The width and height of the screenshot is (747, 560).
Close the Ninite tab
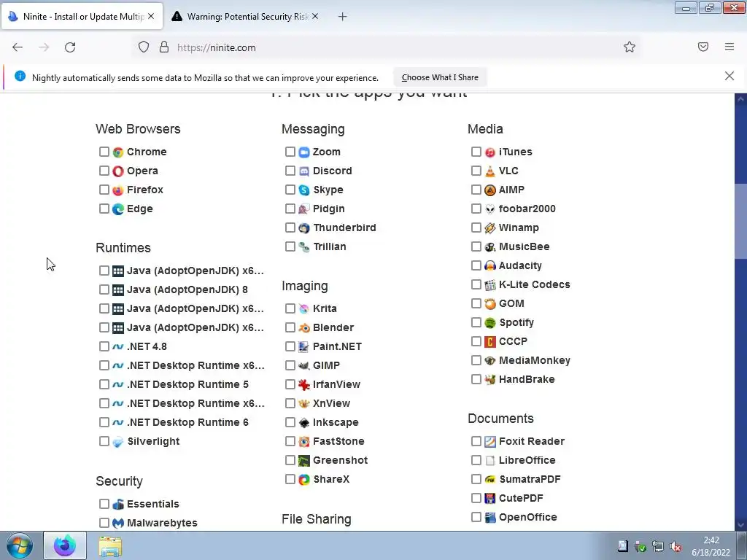(151, 16)
